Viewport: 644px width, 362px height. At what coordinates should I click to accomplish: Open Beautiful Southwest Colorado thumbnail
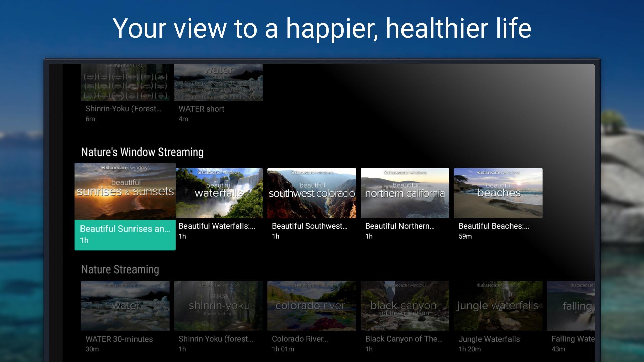coord(312,193)
